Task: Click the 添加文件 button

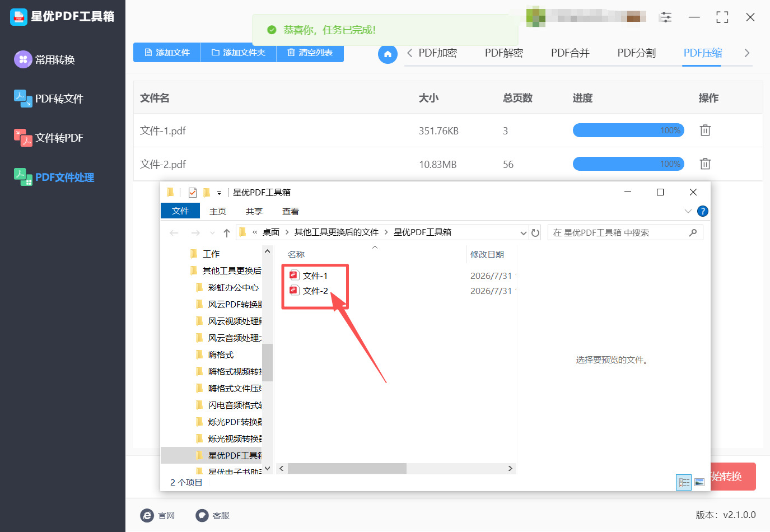Action: [167, 53]
